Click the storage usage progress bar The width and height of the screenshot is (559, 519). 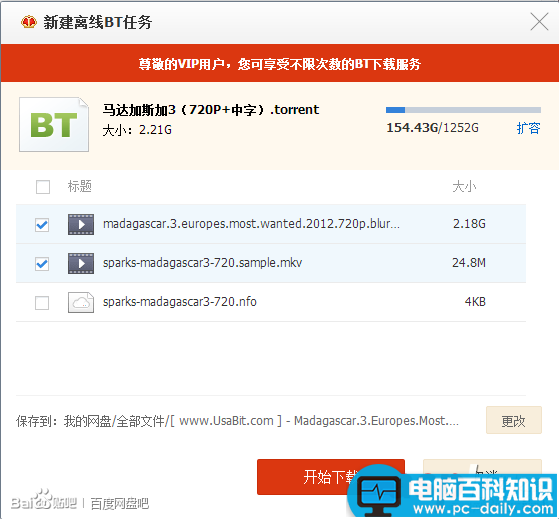[463, 110]
